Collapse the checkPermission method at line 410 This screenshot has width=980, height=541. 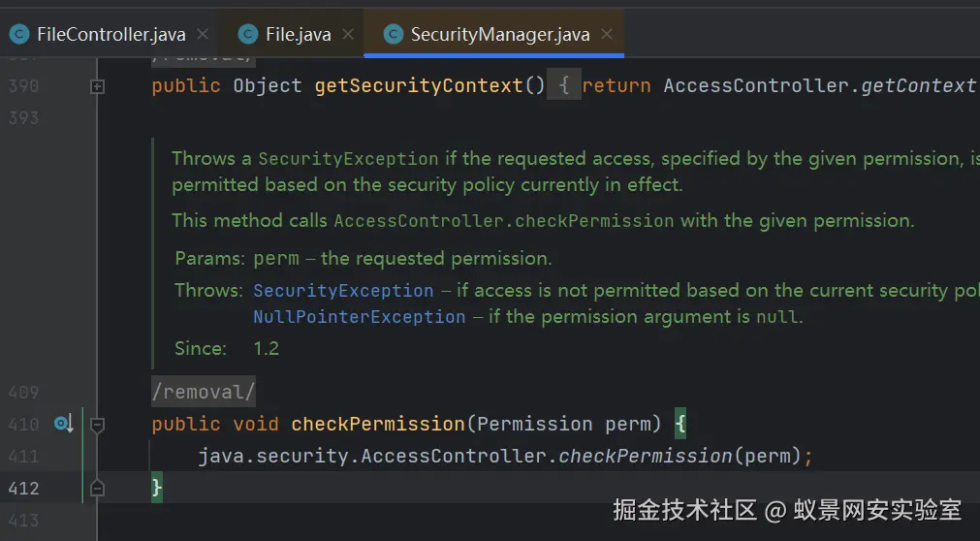click(97, 424)
